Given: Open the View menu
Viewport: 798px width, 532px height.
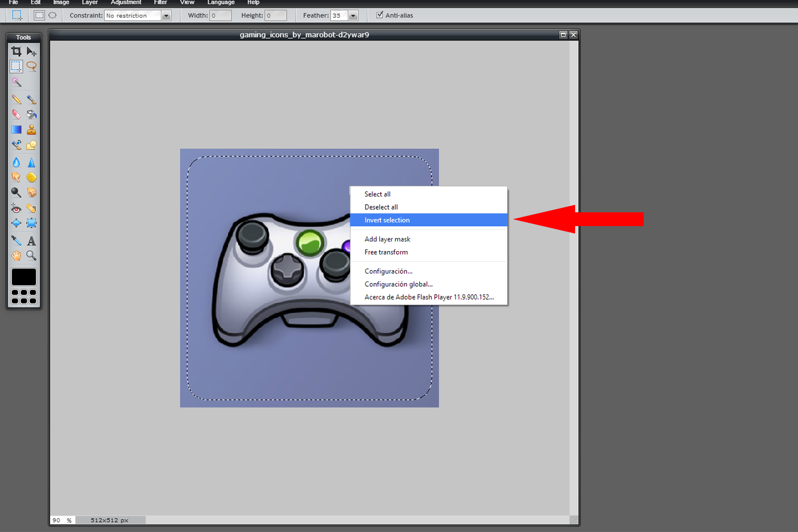Looking at the screenshot, I should (187, 3).
